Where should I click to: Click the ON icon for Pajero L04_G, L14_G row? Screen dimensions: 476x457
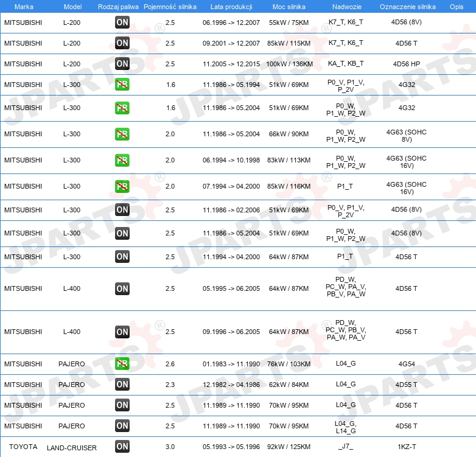pyautogui.click(x=122, y=425)
